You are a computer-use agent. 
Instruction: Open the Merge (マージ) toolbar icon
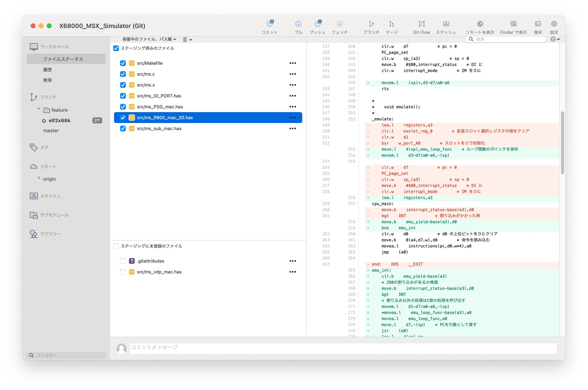point(392,24)
